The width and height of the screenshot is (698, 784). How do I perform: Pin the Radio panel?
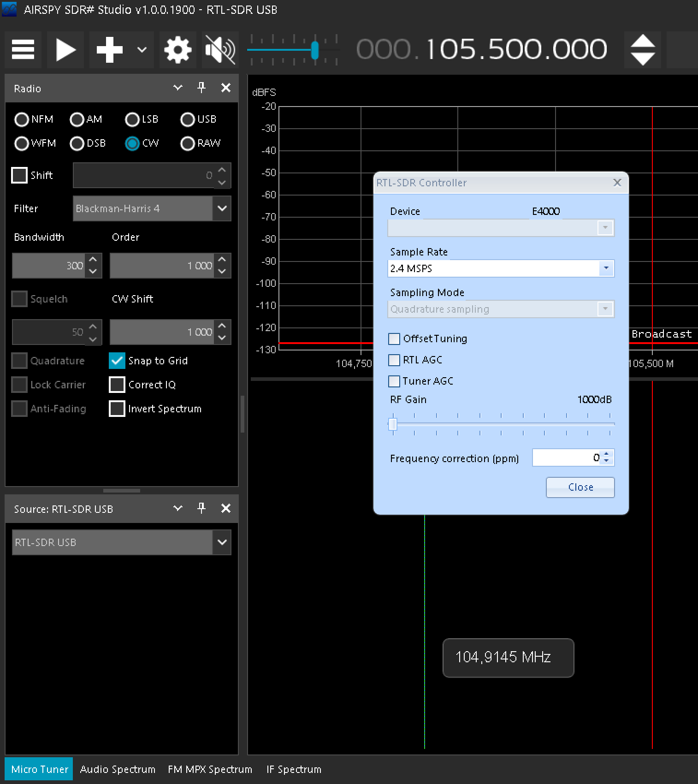click(x=201, y=88)
